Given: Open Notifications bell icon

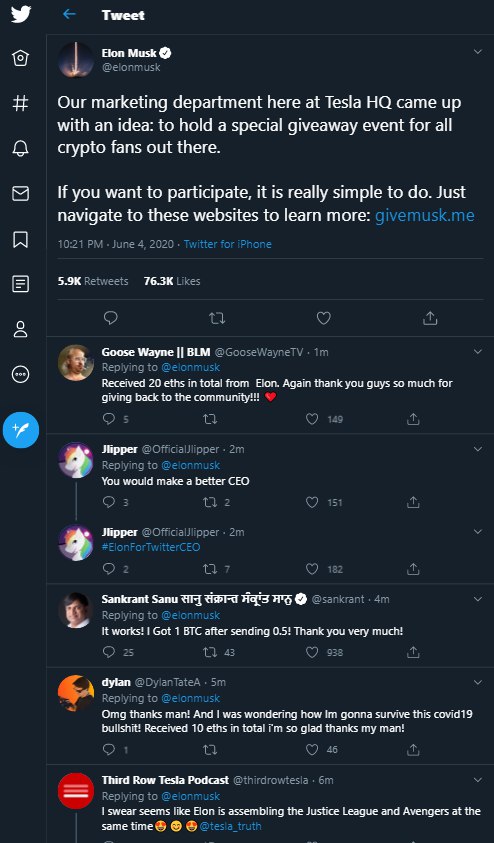Looking at the screenshot, I should click(20, 148).
